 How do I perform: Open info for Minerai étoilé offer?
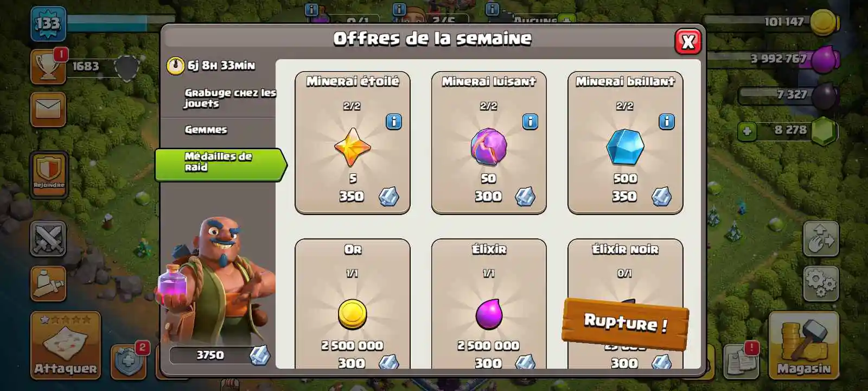tap(394, 122)
